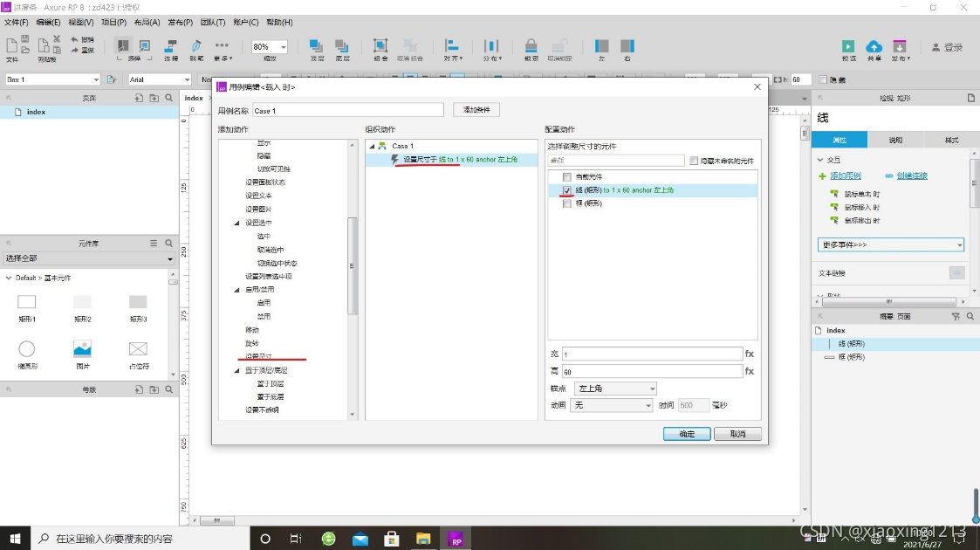
Task: Toggle the 隐藏 checkbox in toolbar
Action: [823, 79]
